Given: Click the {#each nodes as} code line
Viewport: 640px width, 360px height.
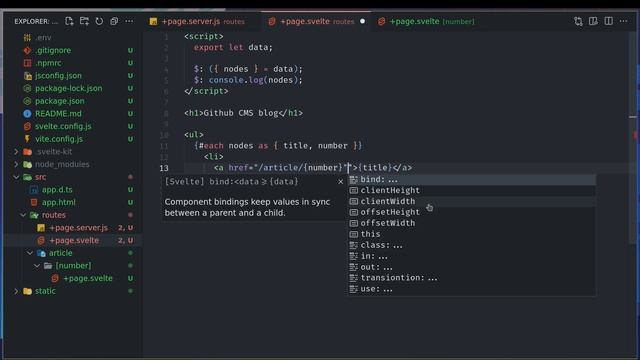Looking at the screenshot, I should pos(278,146).
